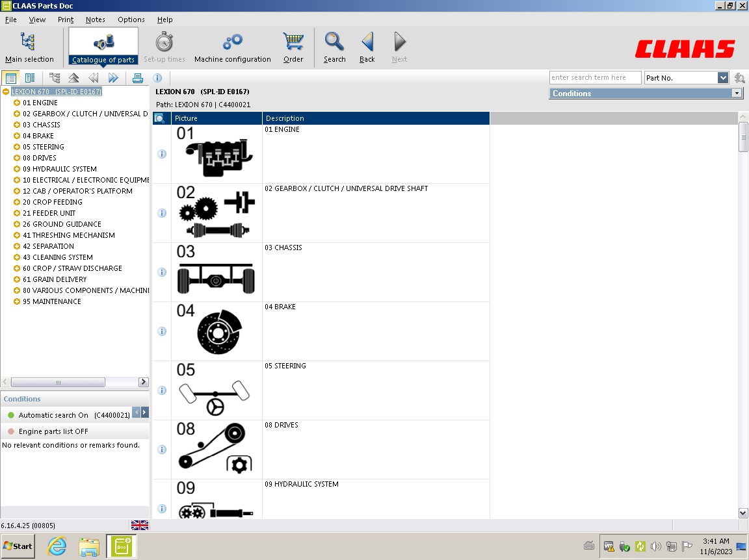The image size is (749, 560).
Task: Expand 21 FEEDER UNIT tree node
Action: tap(17, 213)
